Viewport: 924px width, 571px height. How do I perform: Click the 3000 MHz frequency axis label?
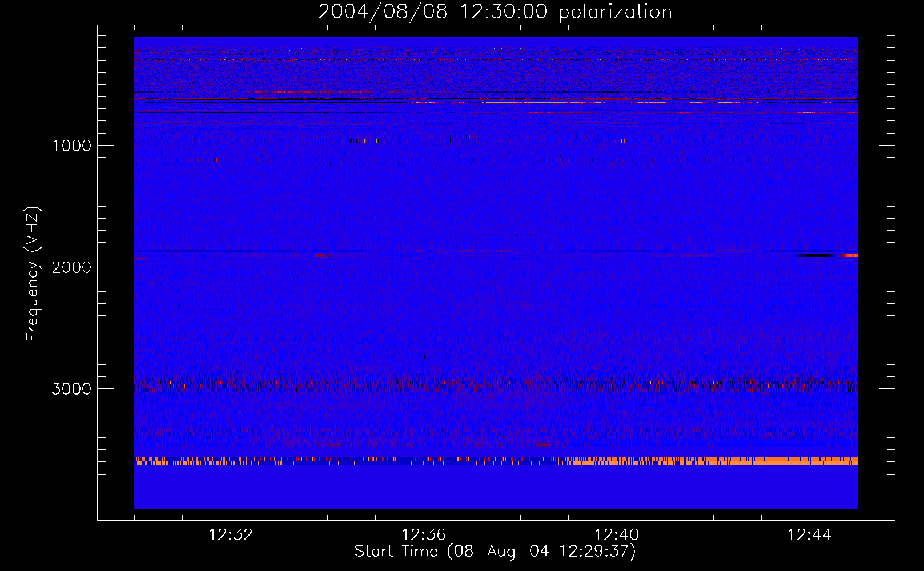tap(71, 389)
